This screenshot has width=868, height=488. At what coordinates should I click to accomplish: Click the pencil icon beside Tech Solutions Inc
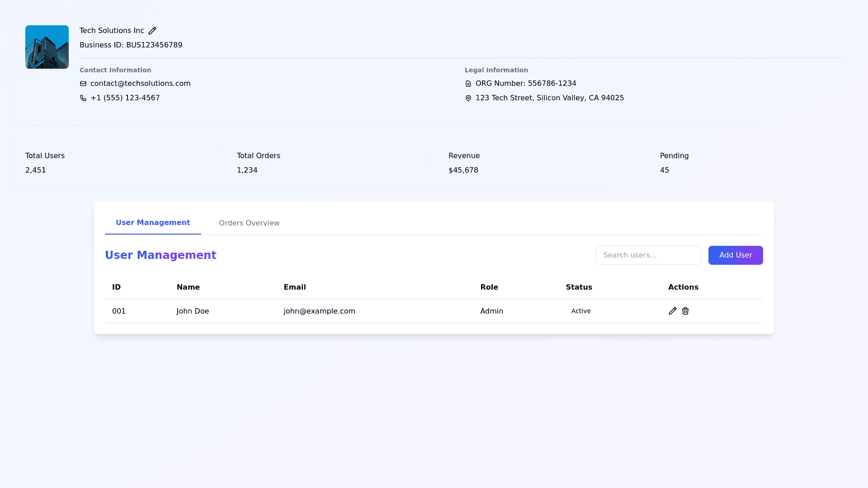click(x=152, y=31)
